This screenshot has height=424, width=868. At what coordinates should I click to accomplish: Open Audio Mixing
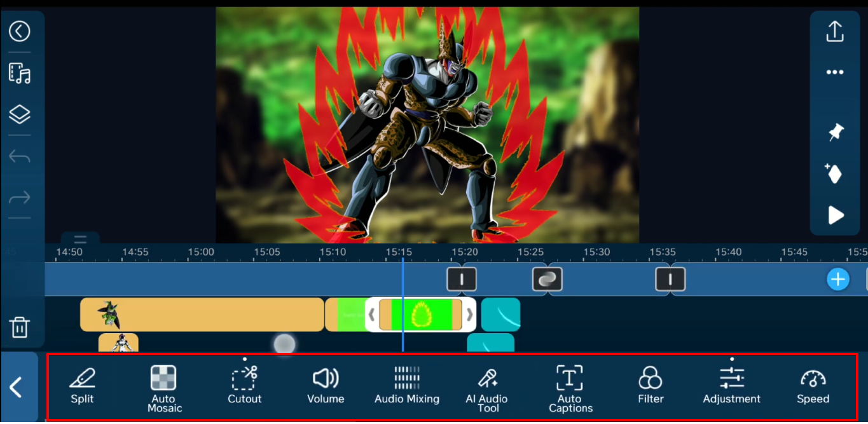pos(407,386)
